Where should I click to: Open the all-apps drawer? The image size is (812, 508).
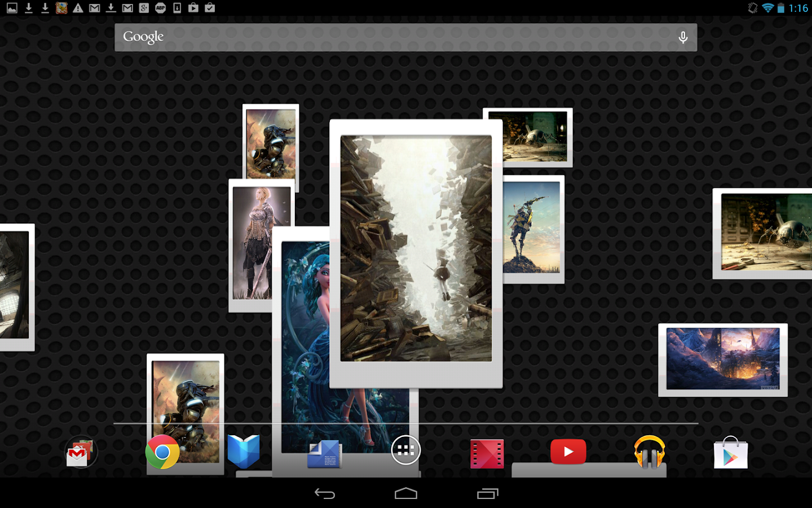coord(406,450)
